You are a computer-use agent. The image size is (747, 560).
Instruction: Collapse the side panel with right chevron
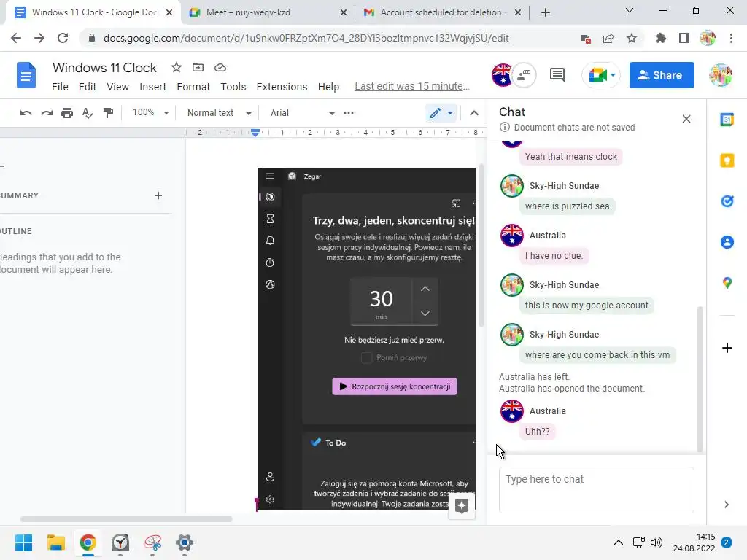[726, 505]
